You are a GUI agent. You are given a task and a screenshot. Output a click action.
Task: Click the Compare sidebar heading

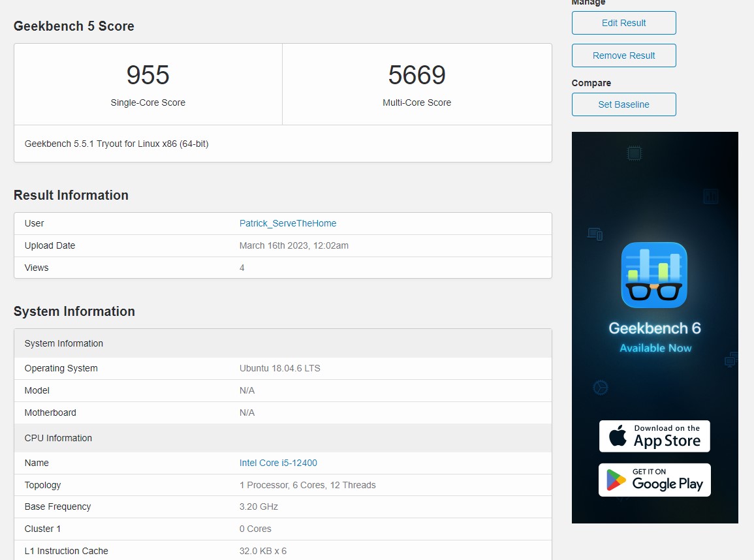[591, 83]
